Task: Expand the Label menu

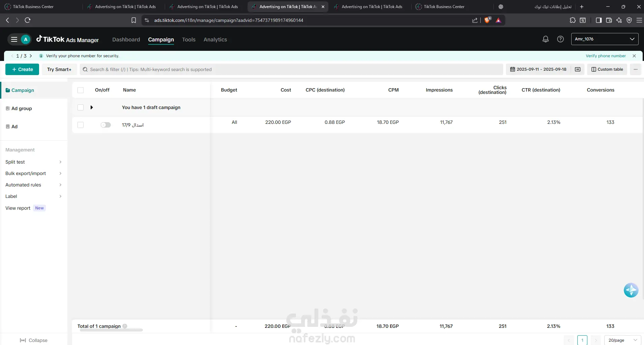Action: pos(34,196)
